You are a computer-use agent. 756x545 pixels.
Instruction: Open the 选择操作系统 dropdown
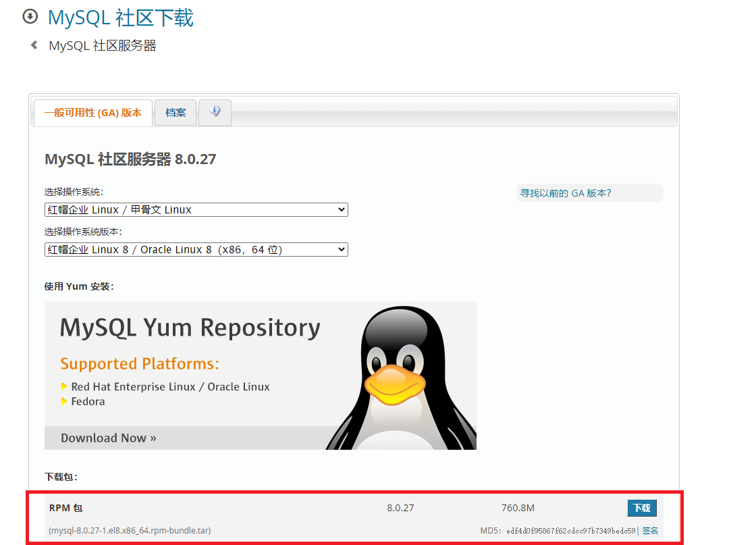(x=196, y=209)
